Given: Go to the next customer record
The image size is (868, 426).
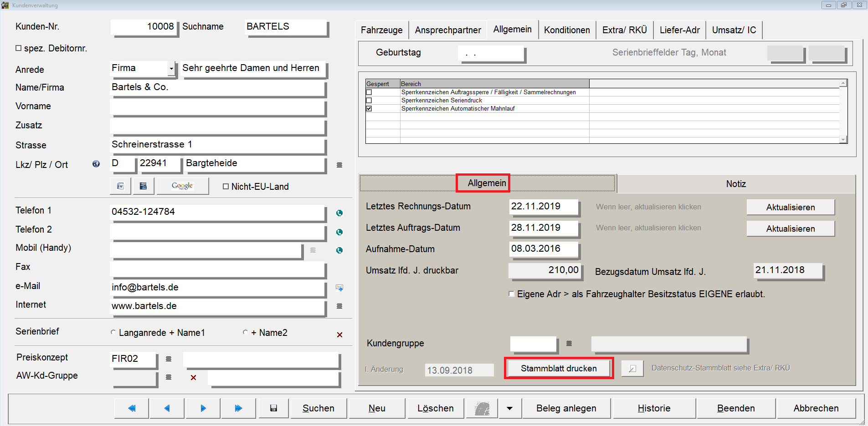Looking at the screenshot, I should pyautogui.click(x=203, y=408).
